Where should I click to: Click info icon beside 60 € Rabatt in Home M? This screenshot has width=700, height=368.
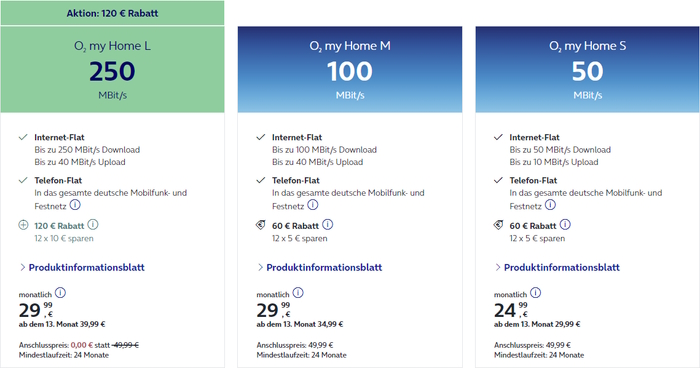tap(328, 225)
